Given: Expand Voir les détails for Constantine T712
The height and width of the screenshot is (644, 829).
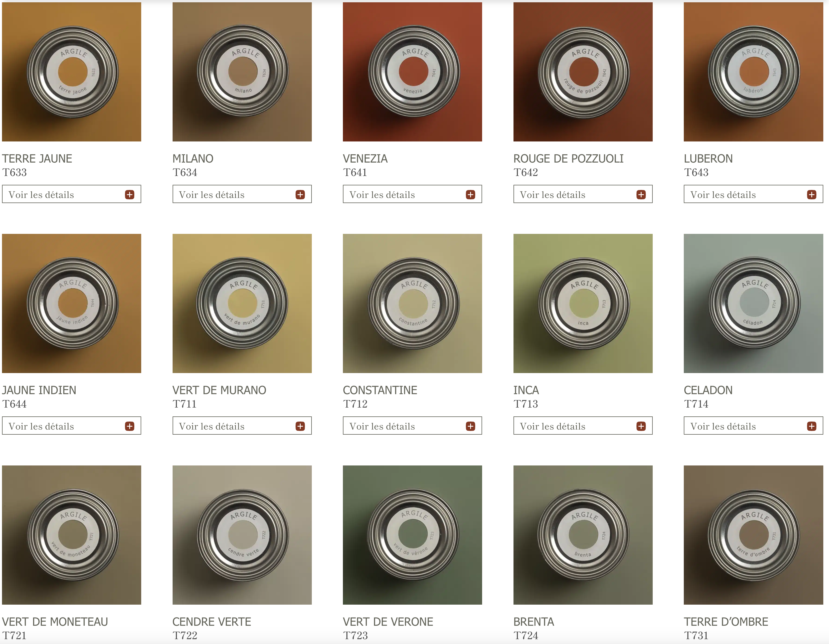Looking at the screenshot, I should tap(412, 426).
